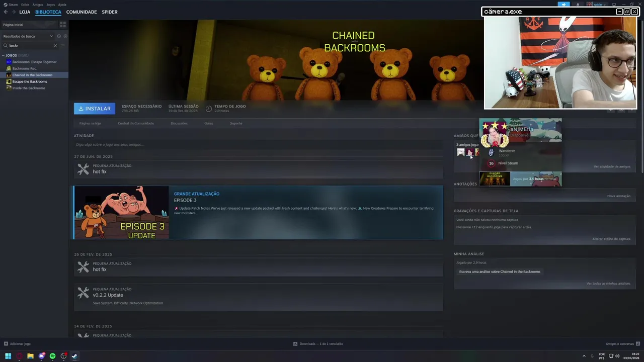Click the downloads icon in bottom bar

[295, 344]
